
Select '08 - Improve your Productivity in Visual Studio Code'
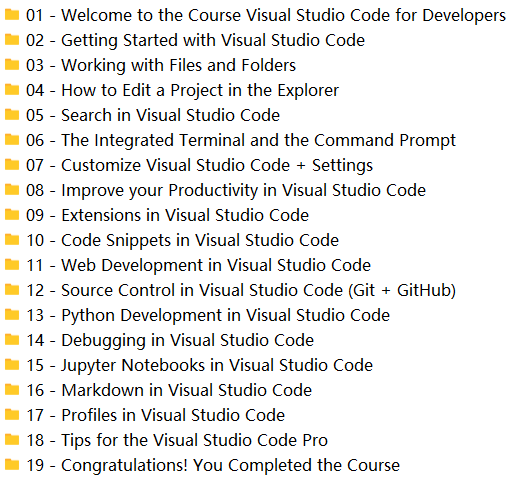(226, 190)
